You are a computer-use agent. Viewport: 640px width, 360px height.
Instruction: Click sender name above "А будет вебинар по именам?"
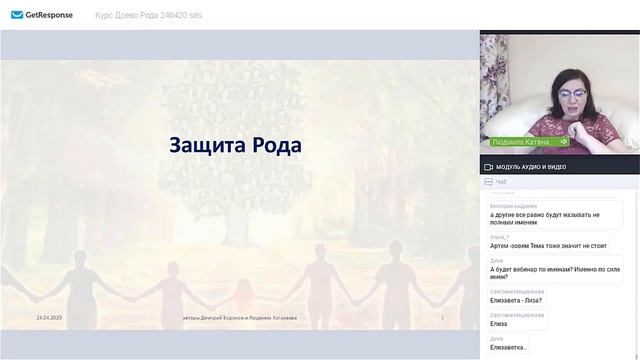(497, 260)
